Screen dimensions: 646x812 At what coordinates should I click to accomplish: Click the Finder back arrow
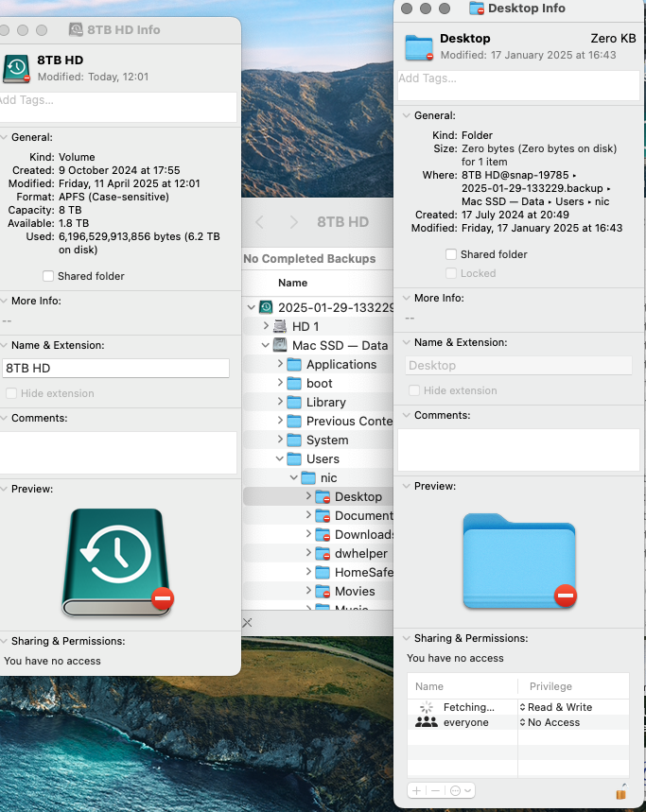click(259, 222)
